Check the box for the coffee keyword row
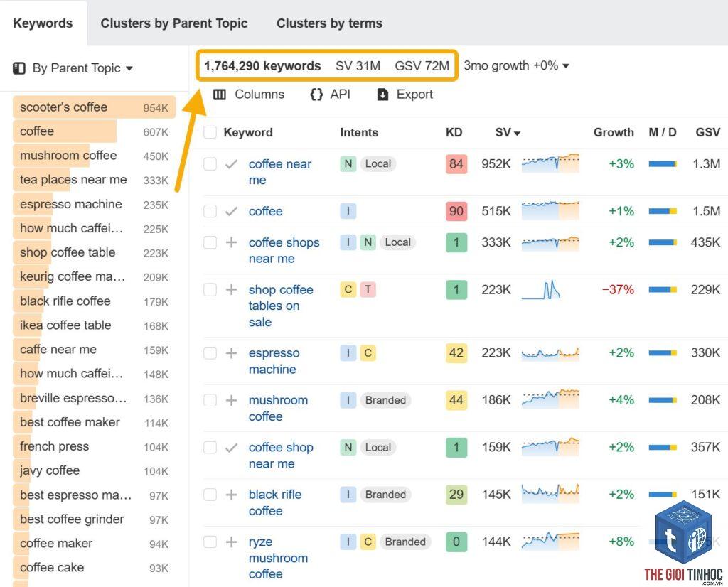Viewport: 728px width, 587px height. click(210, 211)
